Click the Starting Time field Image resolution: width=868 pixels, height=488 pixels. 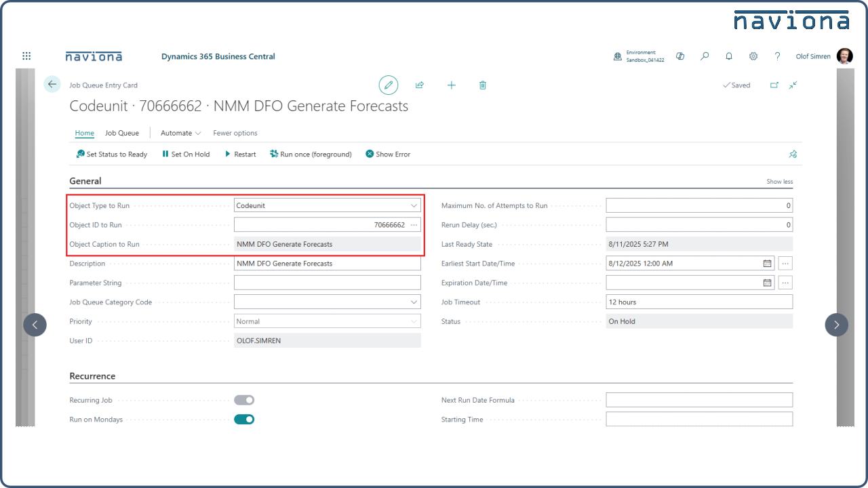point(699,420)
